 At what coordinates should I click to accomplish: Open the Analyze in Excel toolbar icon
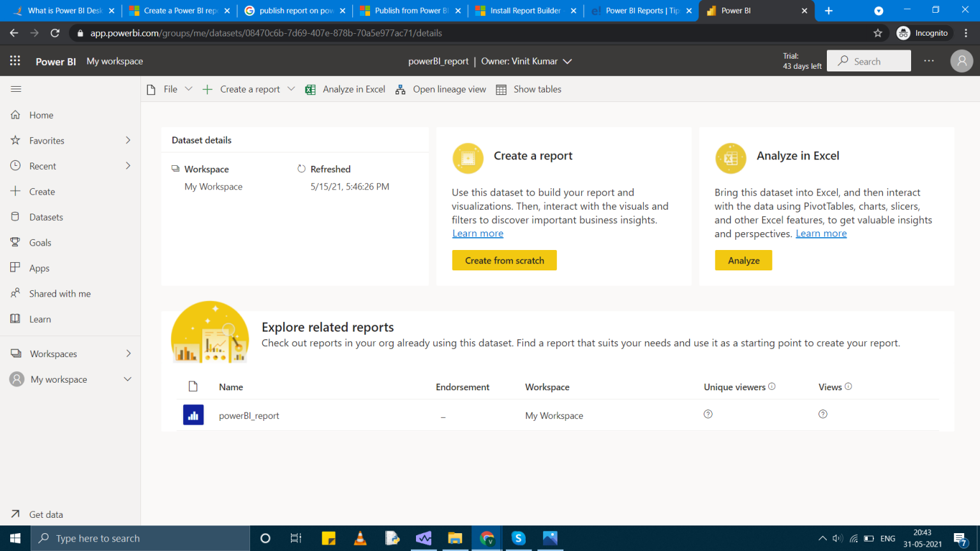[311, 89]
